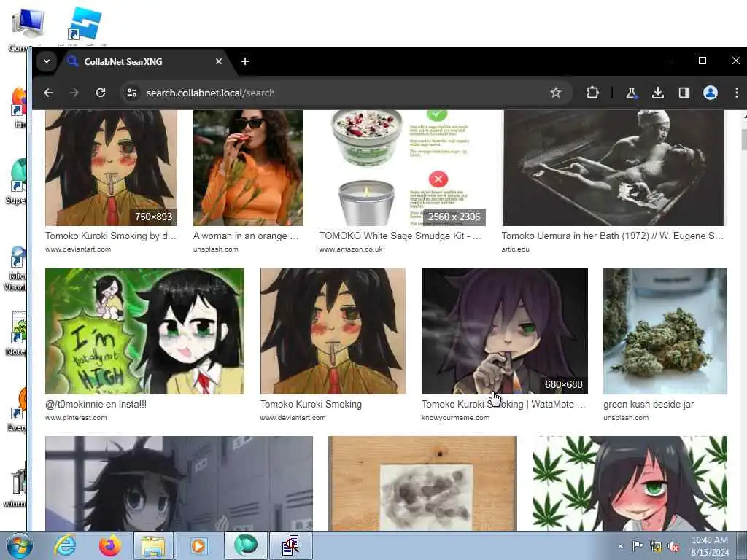Open the Chrome three-dot menu
747x560 pixels.
coord(737,93)
